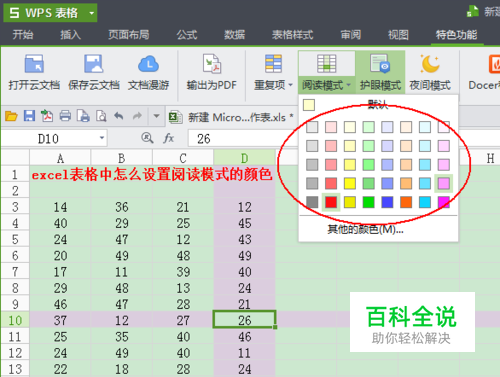The height and width of the screenshot is (377, 500).
Task: Click the 重复项 duplicates icon
Action: coord(273,64)
